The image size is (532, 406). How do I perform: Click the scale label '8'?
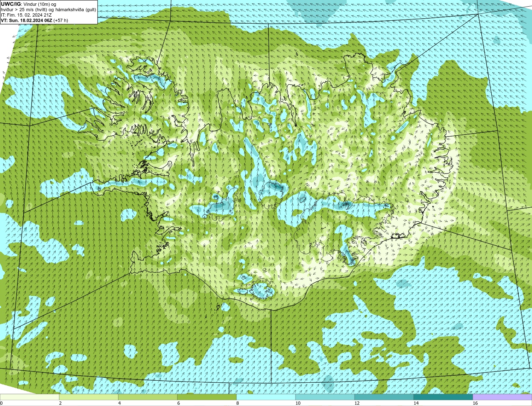tap(237, 403)
